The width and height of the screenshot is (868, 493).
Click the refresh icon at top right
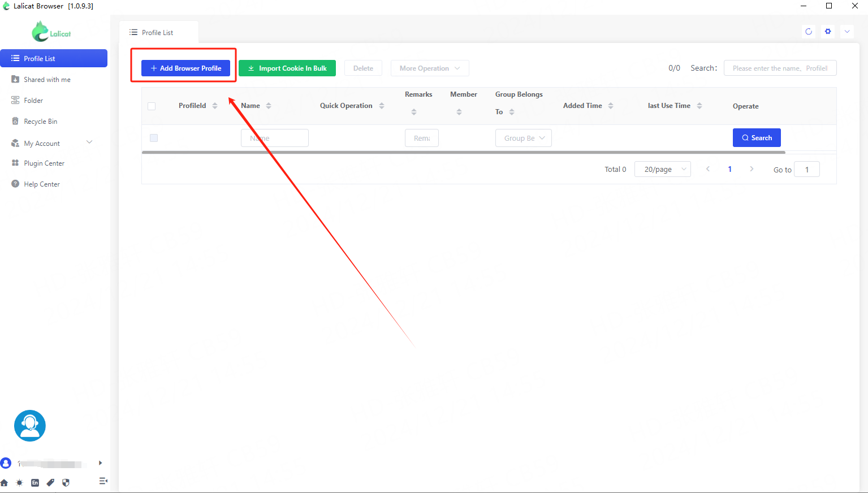coord(809,32)
